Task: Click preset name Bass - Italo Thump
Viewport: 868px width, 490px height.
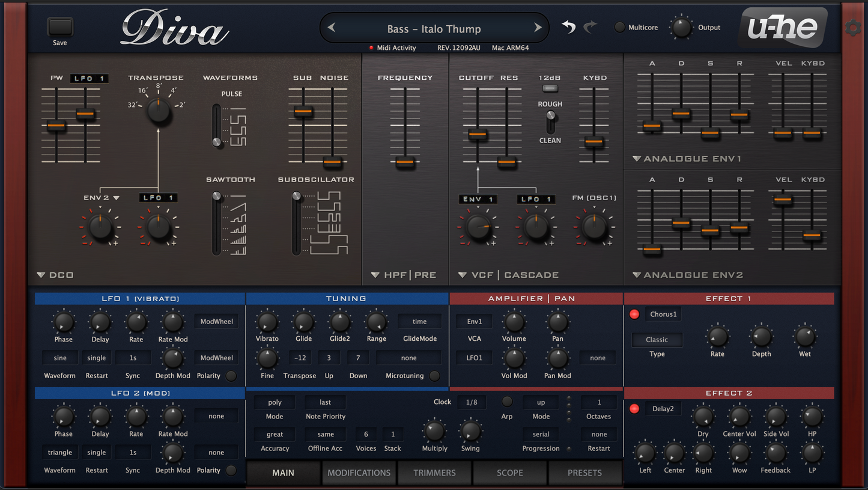Action: 434,29
